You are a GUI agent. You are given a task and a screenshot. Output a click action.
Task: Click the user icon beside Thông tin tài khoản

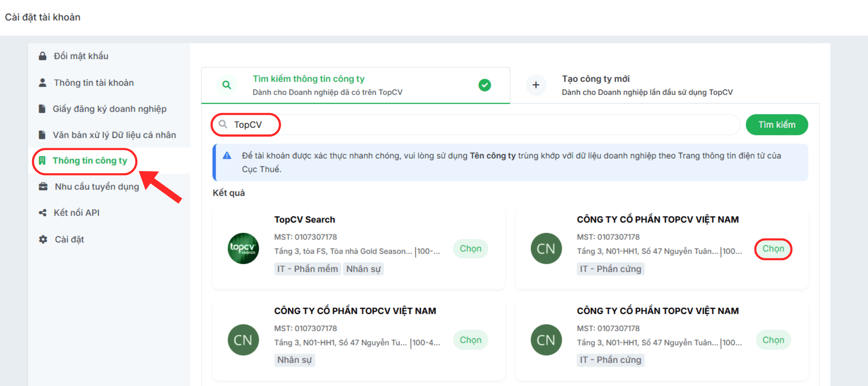point(43,83)
